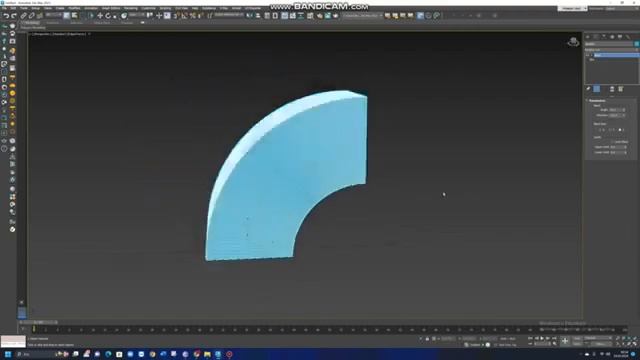Click the Align tool icon
This screenshot has width=640, height=360.
258,16
